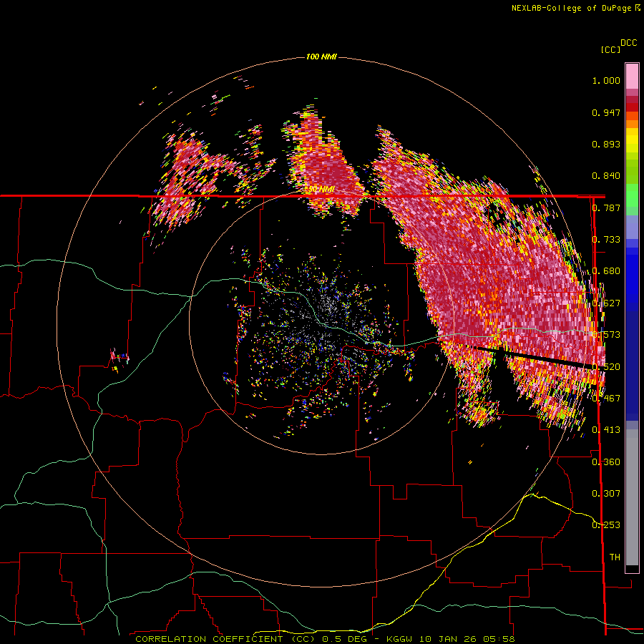Screen dimensions: 644x644
Task: Click the DCC label above the color bar
Action: 629,43
